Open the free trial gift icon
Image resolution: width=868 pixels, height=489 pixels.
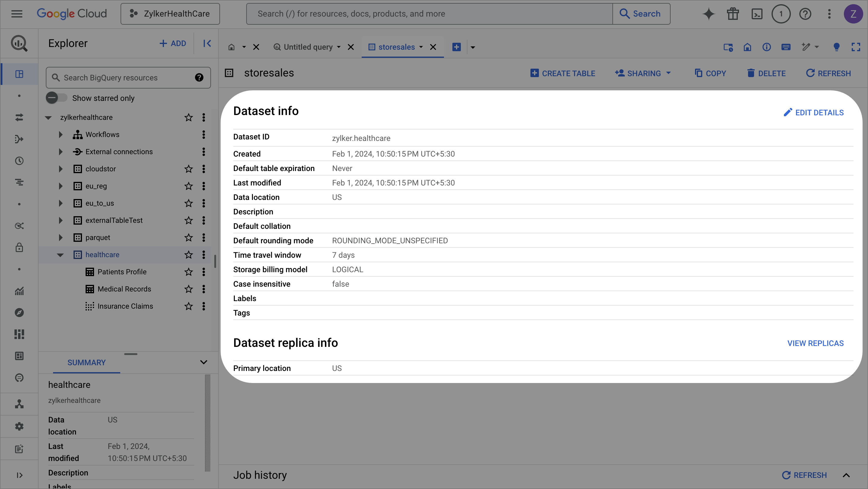click(x=733, y=14)
